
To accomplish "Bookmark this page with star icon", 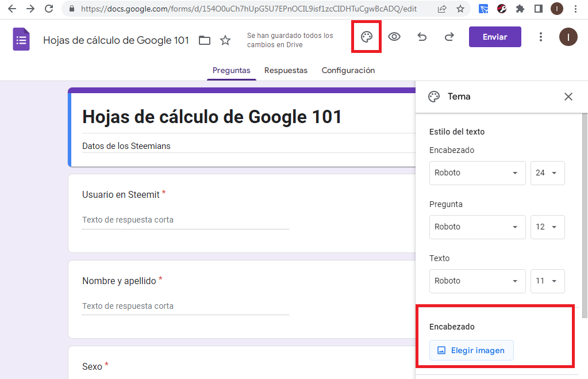I will [x=460, y=9].
